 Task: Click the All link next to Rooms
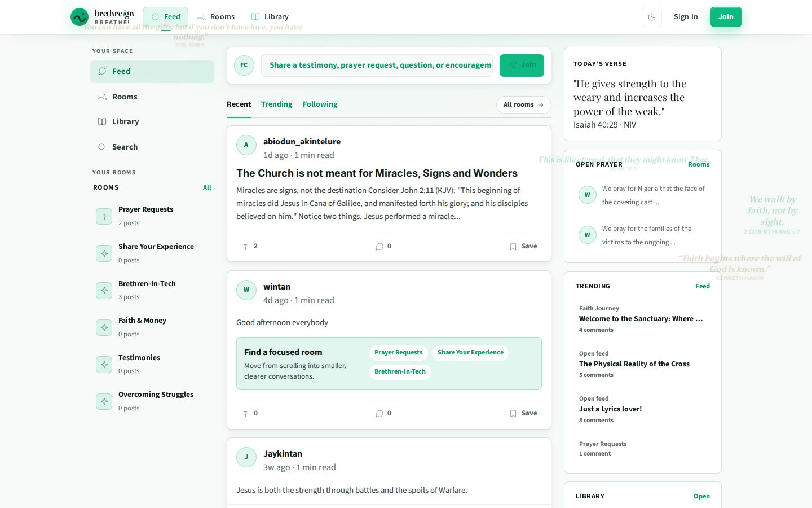coord(207,187)
